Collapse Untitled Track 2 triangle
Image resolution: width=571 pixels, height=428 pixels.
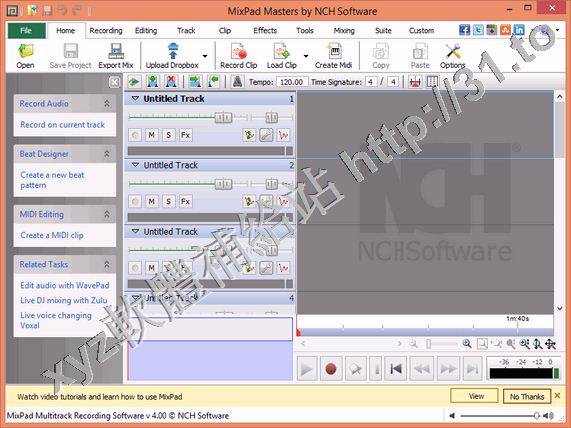(x=135, y=165)
